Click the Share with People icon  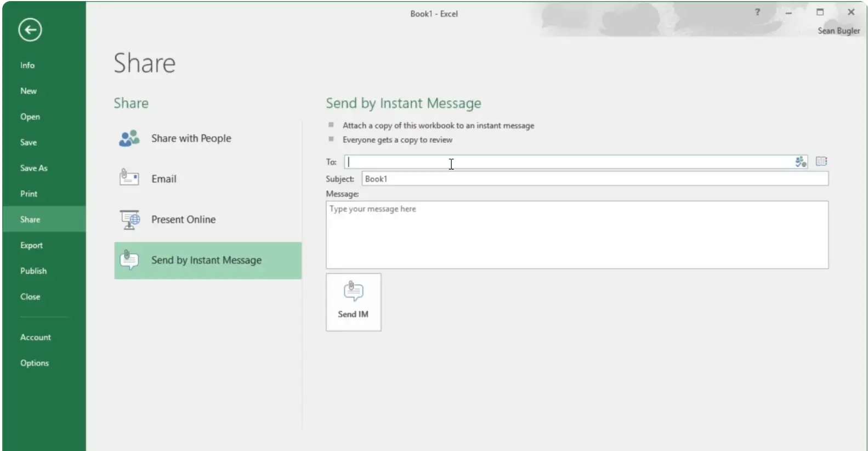[129, 139]
